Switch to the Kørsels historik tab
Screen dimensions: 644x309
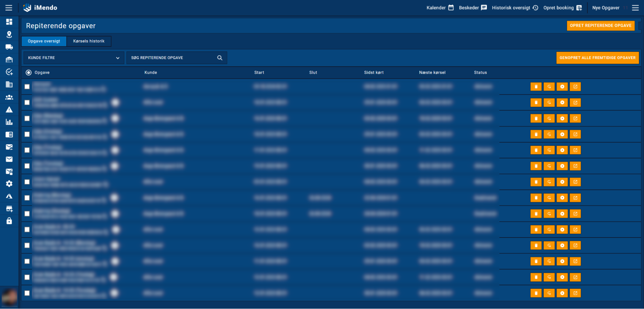pyautogui.click(x=89, y=41)
